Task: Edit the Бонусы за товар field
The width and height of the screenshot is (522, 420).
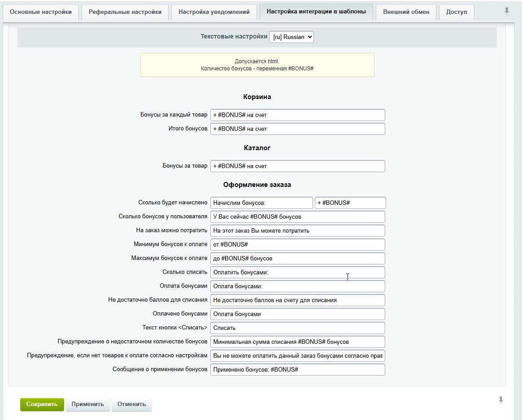Action: pyautogui.click(x=298, y=166)
